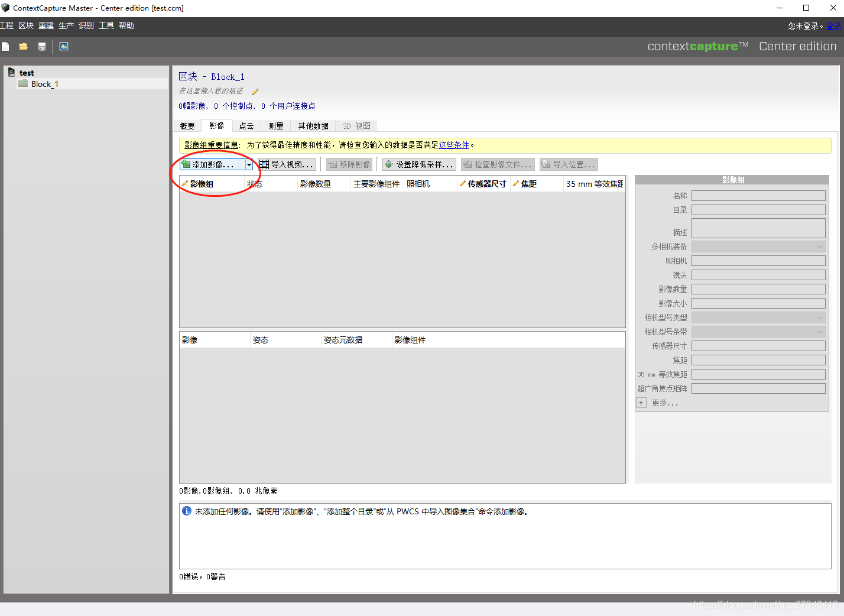Screen dimensions: 844x616
Task: Switch to the 3D 视图 tab
Action: pos(356,126)
